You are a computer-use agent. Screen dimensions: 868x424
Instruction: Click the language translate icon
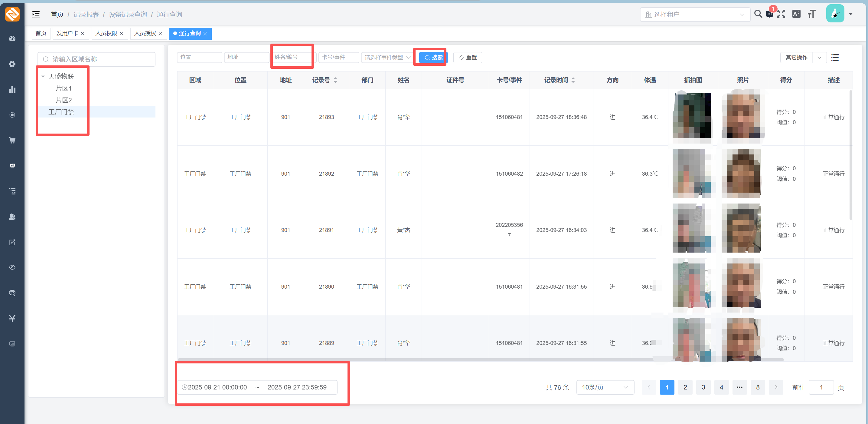(796, 14)
